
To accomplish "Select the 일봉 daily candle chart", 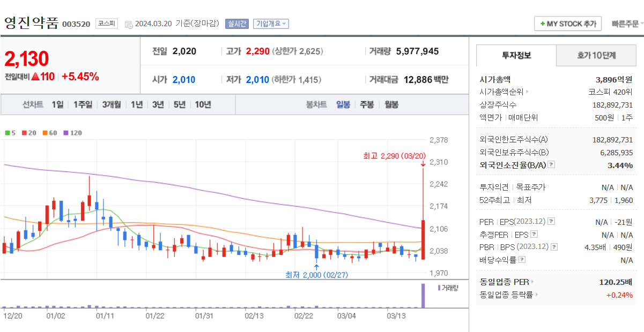I will tap(343, 104).
